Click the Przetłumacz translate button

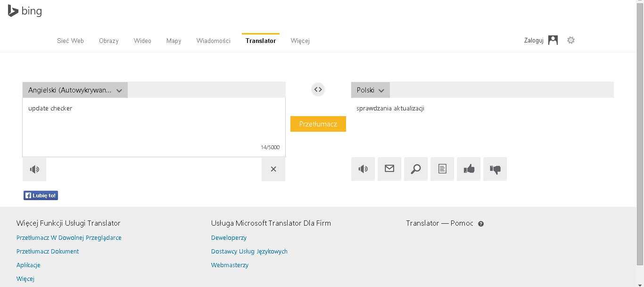click(x=318, y=124)
